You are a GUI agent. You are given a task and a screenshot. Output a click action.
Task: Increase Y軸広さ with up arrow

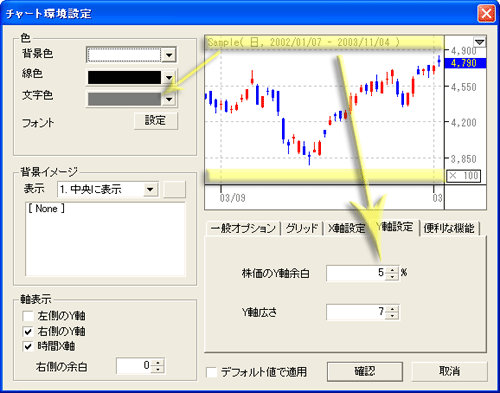[392, 309]
